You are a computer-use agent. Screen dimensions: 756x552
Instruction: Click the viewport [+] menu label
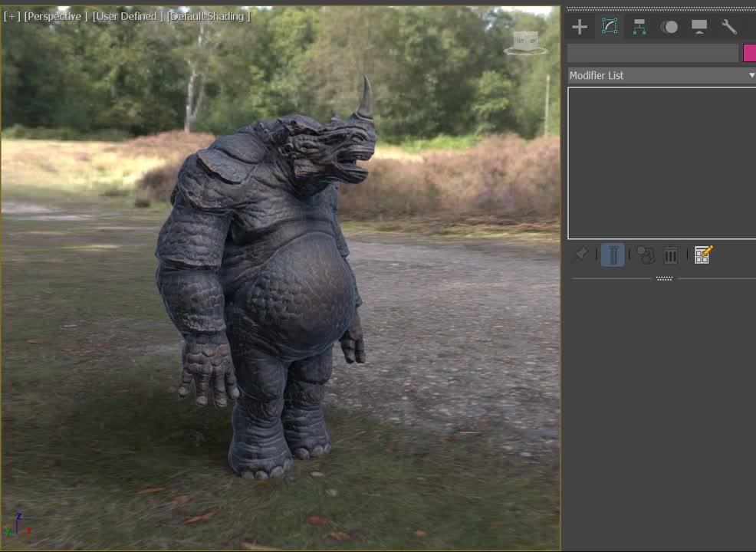point(12,16)
